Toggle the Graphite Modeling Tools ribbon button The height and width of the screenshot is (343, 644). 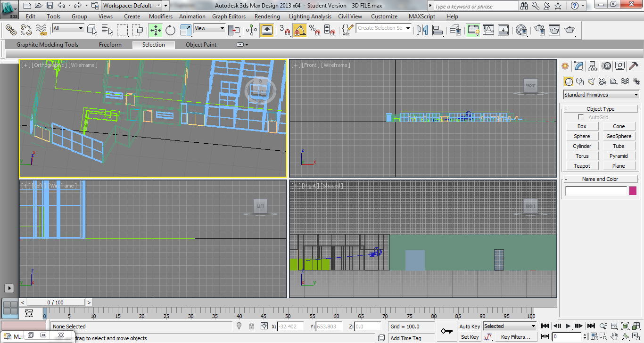coord(473,30)
